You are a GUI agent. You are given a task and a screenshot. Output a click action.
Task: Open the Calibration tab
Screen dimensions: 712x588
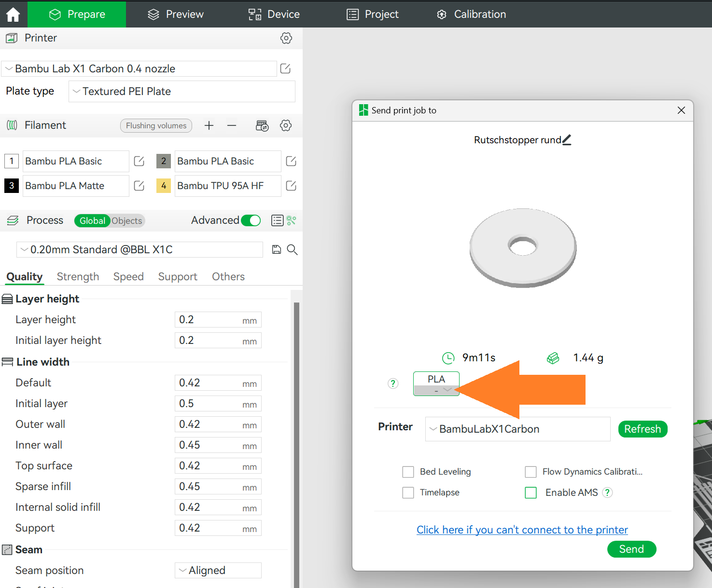click(471, 14)
